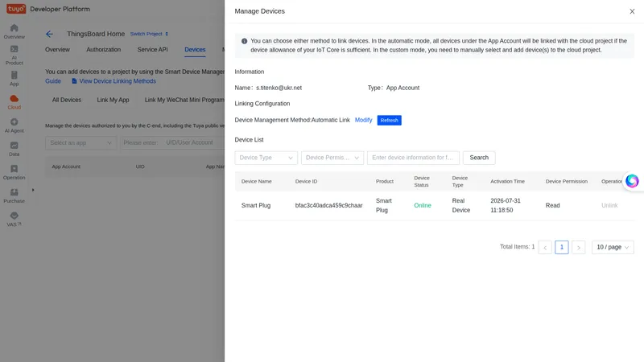Change the 10 / page size dropdown
Viewport: 644px width, 362px height.
[613, 247]
